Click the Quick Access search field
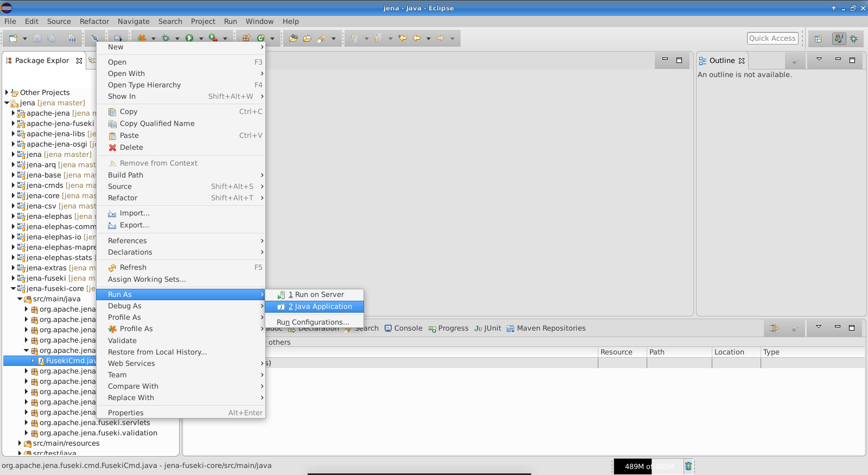Screen dimensions: 868x475 772,38
